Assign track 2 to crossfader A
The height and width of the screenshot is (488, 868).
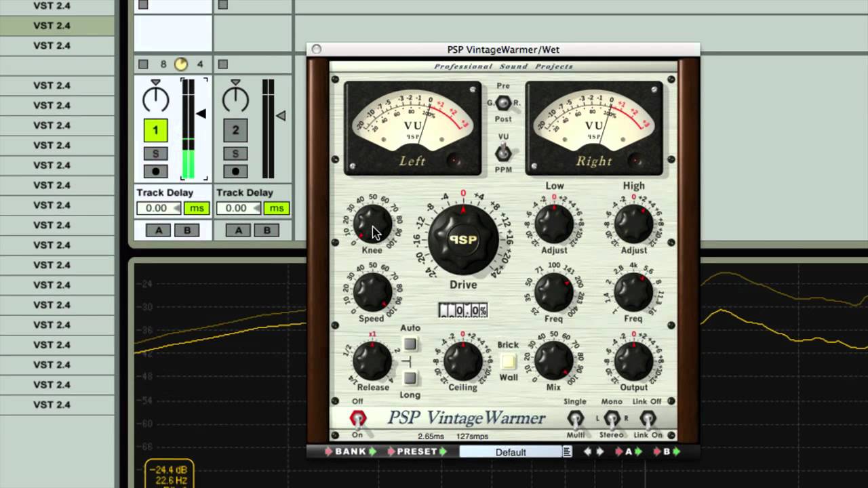239,230
